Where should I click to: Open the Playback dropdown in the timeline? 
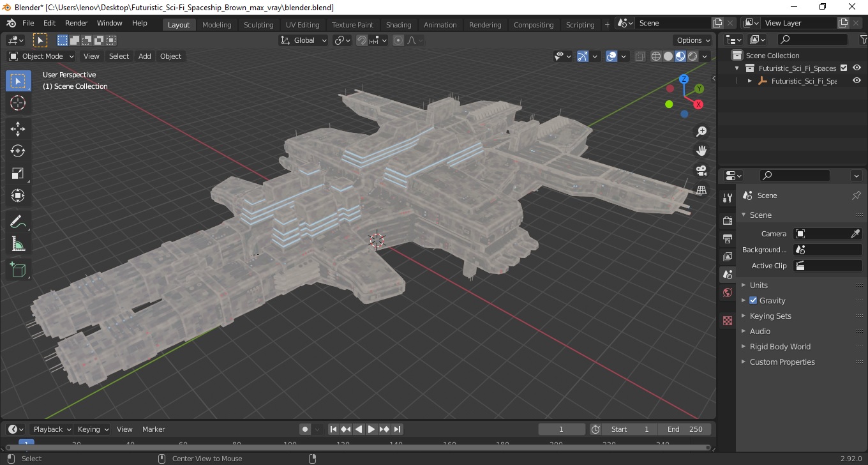(x=53, y=429)
